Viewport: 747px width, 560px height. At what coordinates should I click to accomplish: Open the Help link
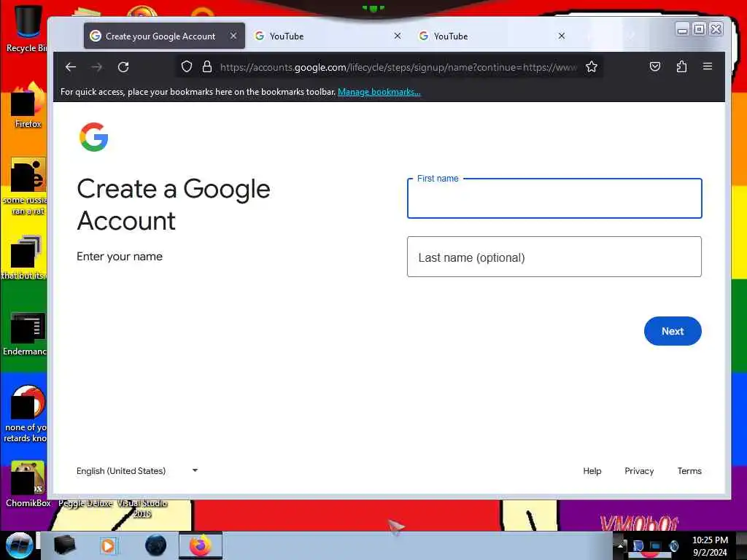point(592,471)
